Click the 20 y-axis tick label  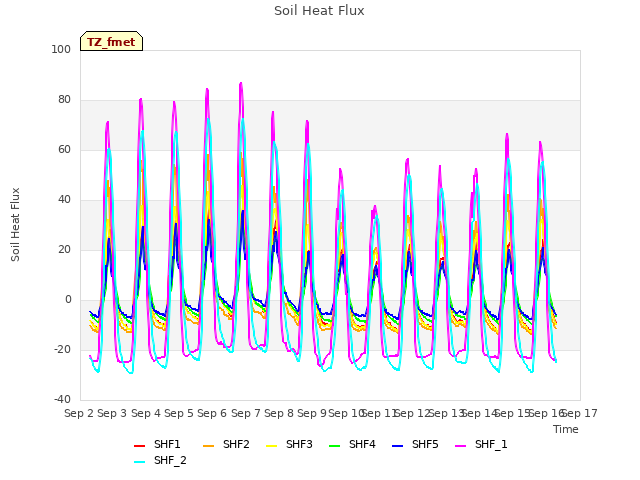64,249
